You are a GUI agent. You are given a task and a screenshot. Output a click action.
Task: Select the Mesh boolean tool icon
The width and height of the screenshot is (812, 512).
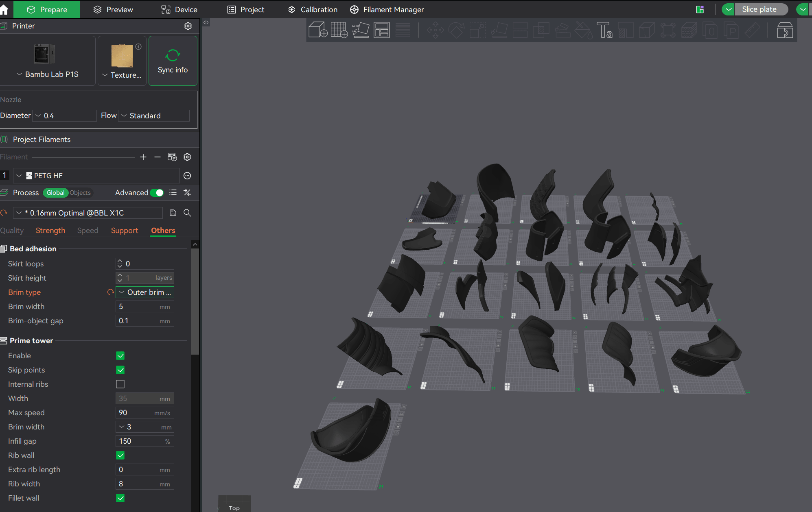[x=541, y=30]
